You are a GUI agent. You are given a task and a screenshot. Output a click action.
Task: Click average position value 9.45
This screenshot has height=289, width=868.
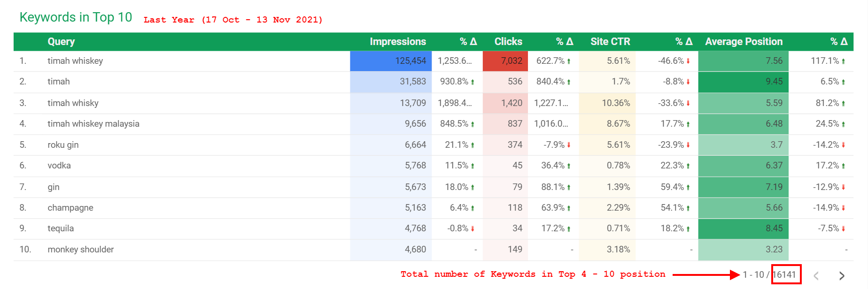(x=774, y=82)
